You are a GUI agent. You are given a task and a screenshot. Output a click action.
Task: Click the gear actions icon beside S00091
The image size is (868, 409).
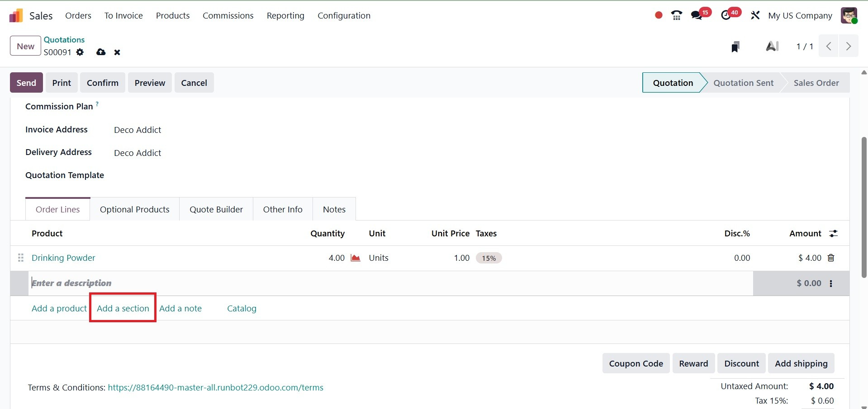pos(80,52)
